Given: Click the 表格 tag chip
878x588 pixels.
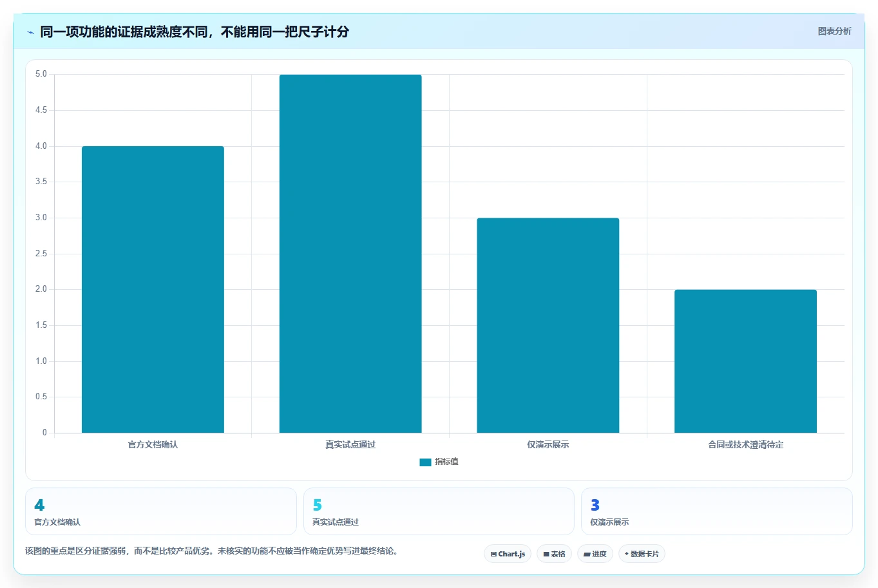Looking at the screenshot, I should click(x=554, y=554).
